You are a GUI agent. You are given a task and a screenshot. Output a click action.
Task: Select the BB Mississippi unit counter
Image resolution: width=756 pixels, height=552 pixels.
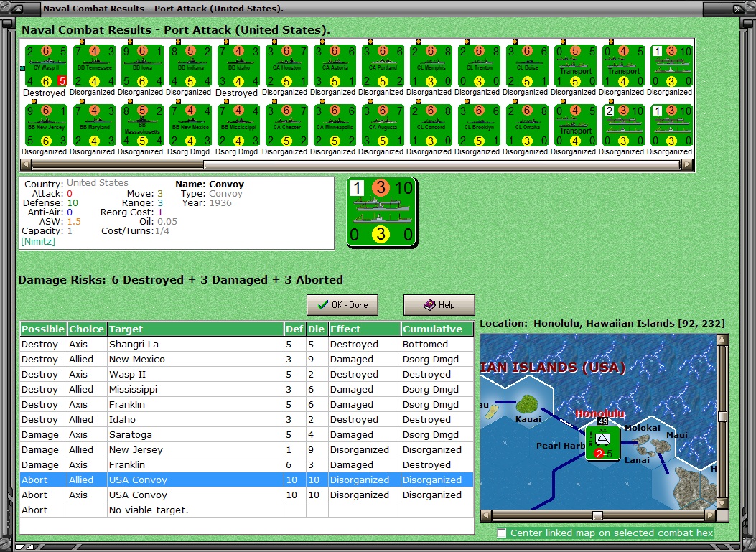tap(238, 126)
